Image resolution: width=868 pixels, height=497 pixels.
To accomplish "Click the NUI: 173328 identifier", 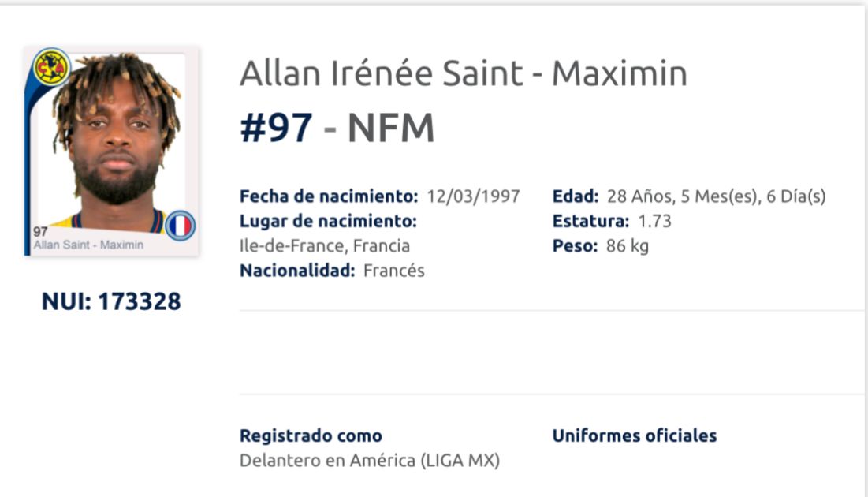I will point(111,301).
